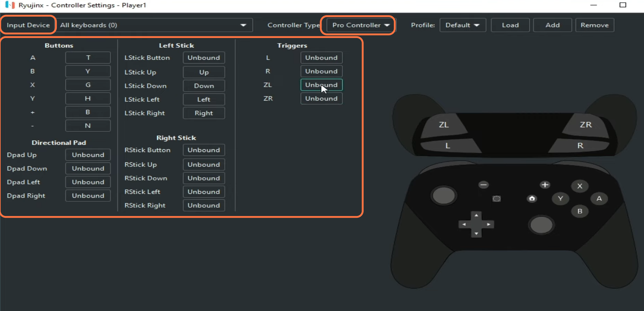Image resolution: width=644 pixels, height=311 pixels.
Task: Open the Pro Controller type dropdown
Action: [x=361, y=25]
